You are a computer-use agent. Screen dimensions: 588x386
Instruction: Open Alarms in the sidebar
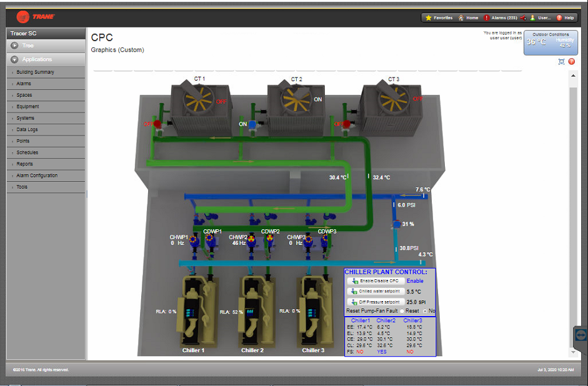46,84
